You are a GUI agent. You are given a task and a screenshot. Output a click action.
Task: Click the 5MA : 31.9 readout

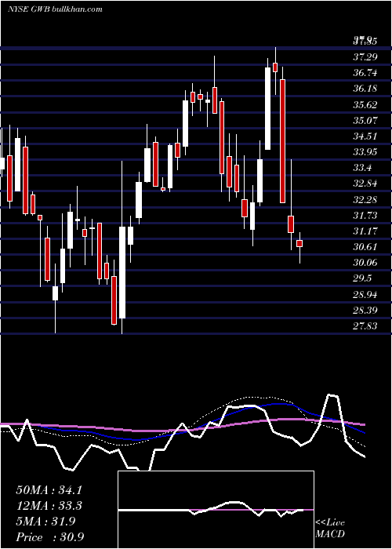[45, 522]
